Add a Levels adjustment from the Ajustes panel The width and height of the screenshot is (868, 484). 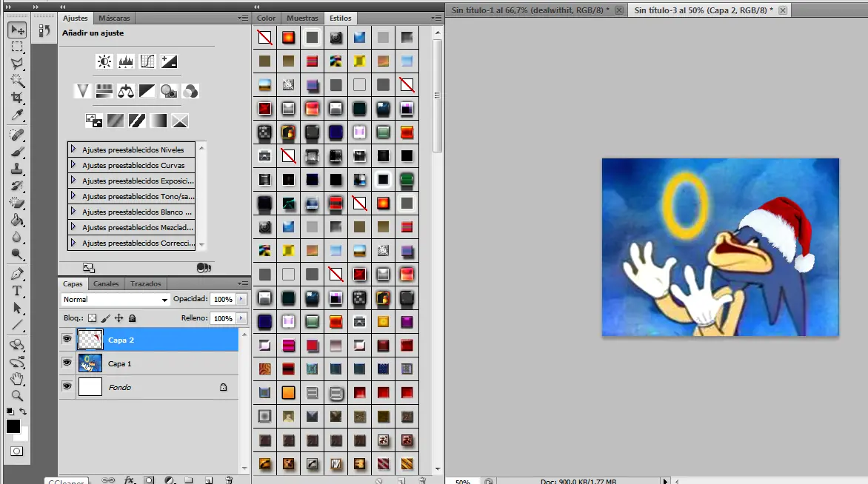tap(126, 62)
